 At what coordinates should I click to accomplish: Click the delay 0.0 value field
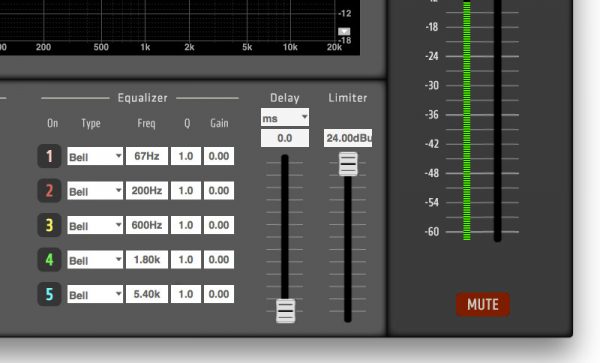(x=285, y=138)
